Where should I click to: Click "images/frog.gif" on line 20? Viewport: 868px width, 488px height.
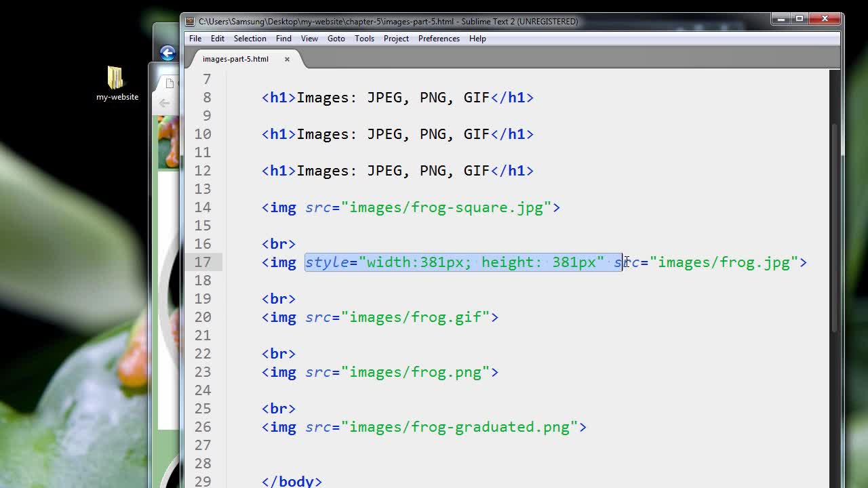(x=416, y=317)
